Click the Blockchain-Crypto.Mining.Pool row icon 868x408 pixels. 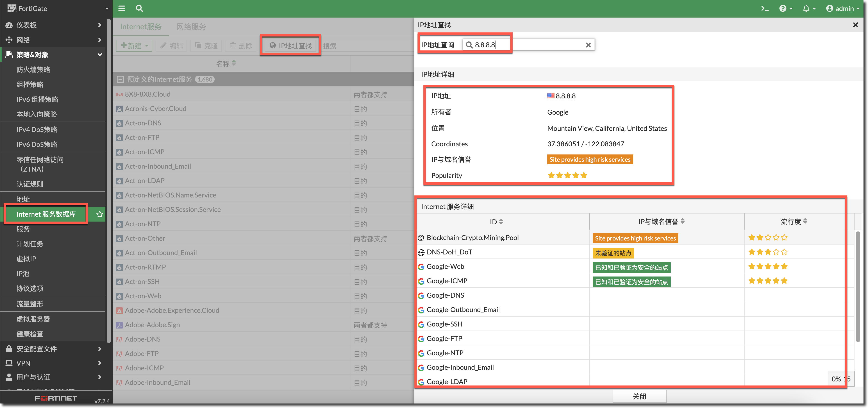point(421,238)
